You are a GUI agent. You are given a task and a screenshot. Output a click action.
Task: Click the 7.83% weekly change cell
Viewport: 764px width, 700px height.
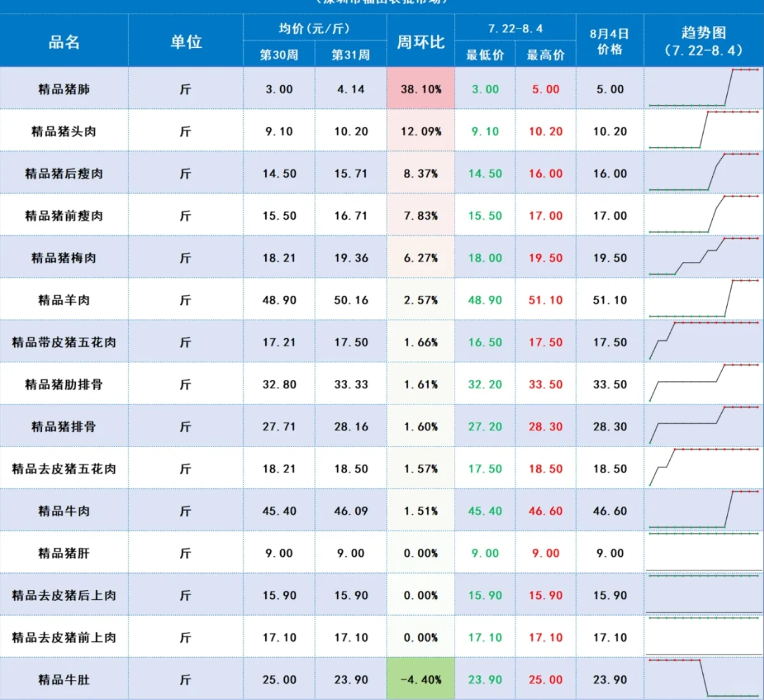coord(421,216)
